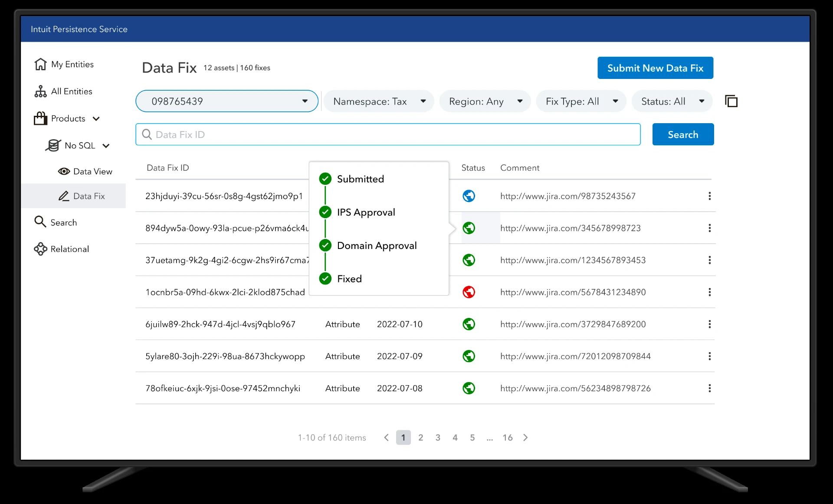Open Relational in sidebar
833x504 pixels.
tap(70, 249)
